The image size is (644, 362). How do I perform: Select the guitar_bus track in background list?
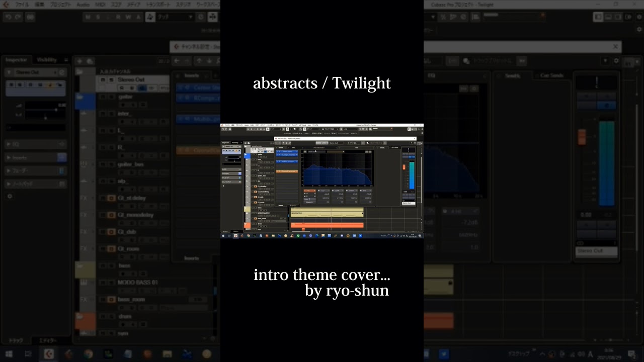click(x=132, y=164)
